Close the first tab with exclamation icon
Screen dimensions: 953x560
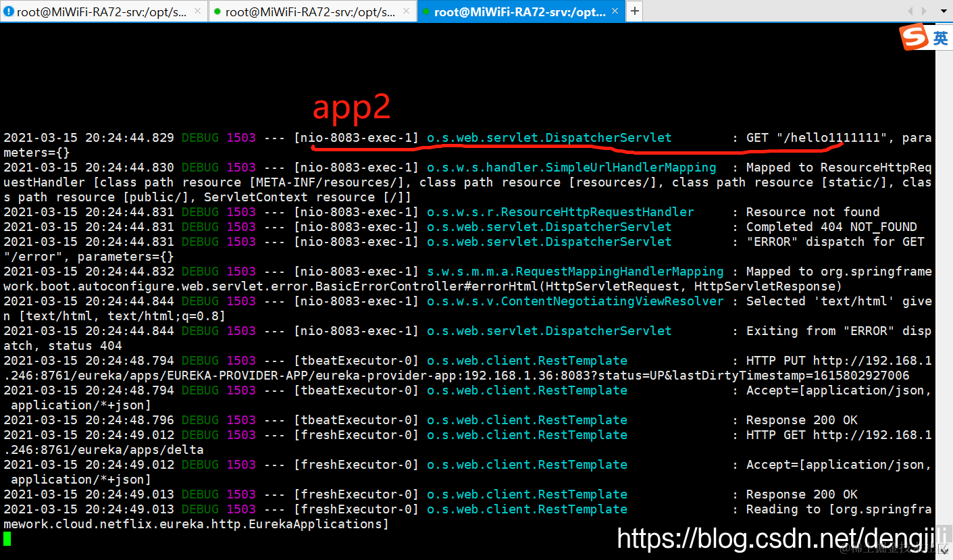[x=197, y=11]
